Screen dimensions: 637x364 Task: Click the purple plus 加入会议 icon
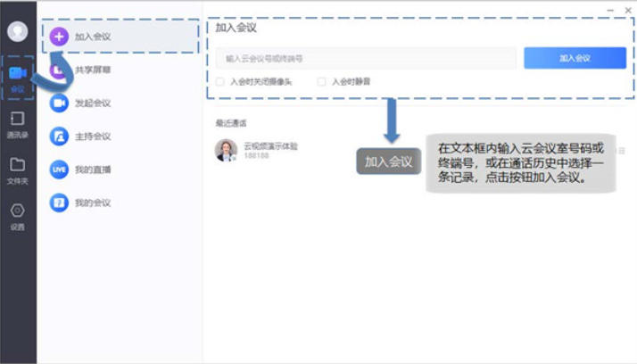(x=59, y=37)
